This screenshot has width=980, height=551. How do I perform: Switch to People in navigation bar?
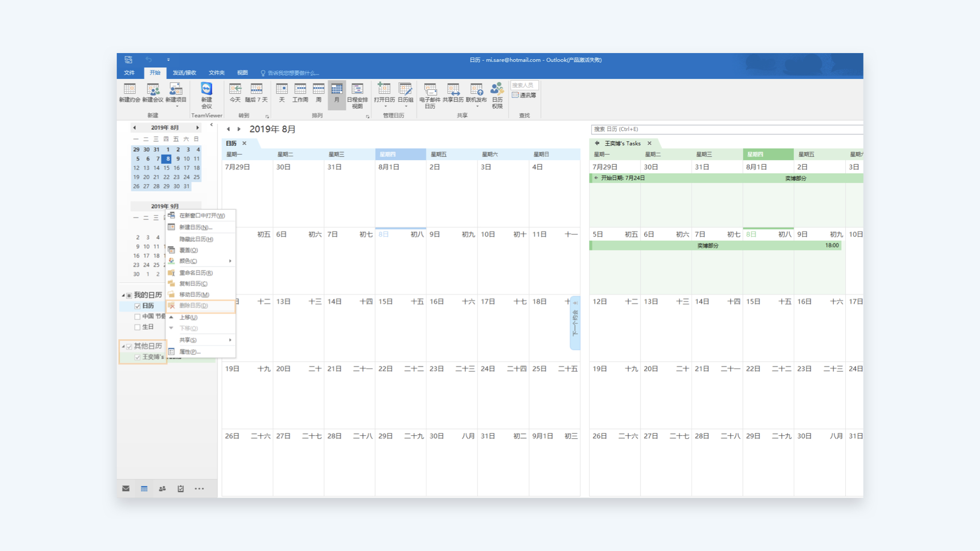(162, 488)
